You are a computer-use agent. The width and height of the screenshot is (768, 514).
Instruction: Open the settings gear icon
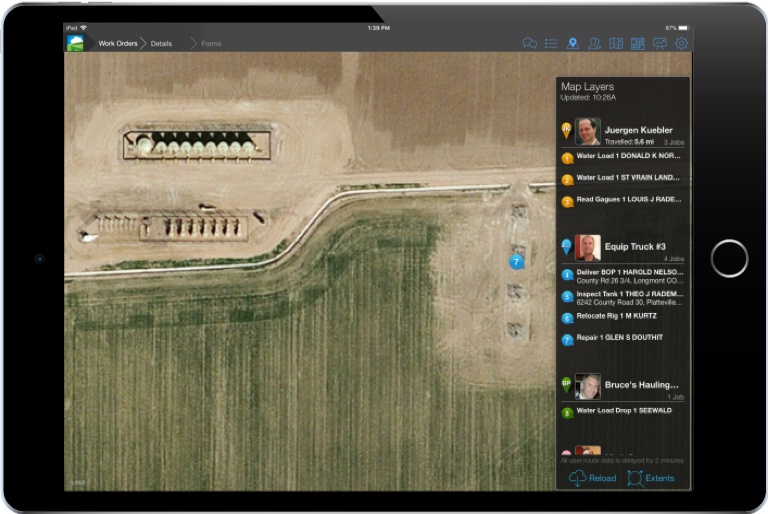(681, 43)
